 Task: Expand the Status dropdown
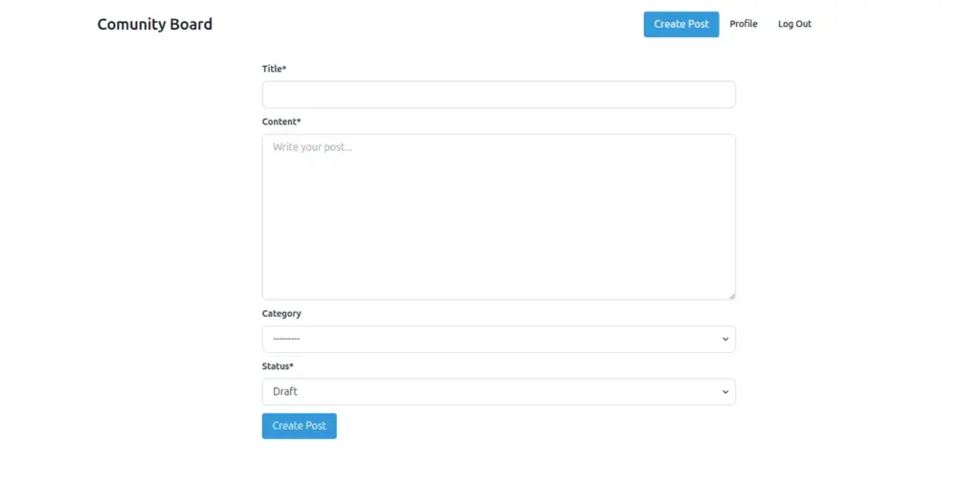pyautogui.click(x=499, y=391)
